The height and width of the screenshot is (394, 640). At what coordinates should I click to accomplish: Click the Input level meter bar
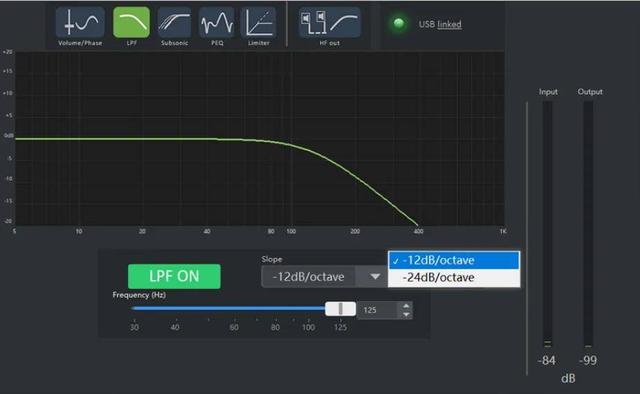pyautogui.click(x=547, y=224)
